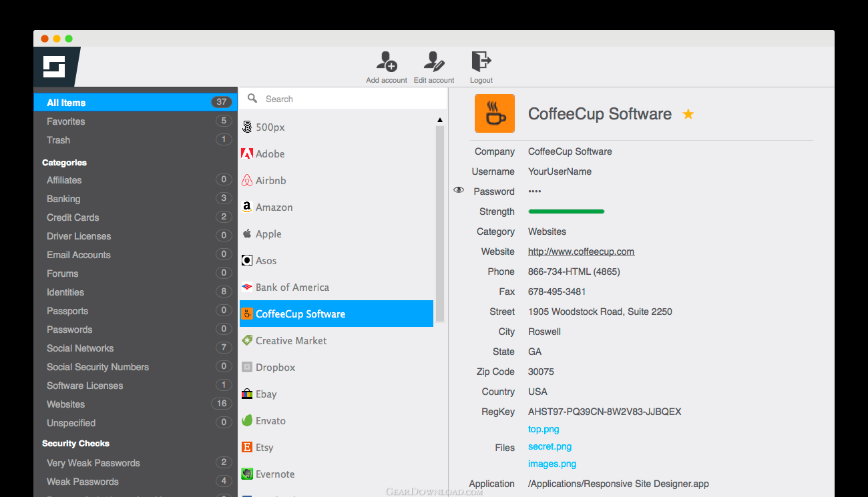Click the Etsy logo icon
This screenshot has height=497, width=868.
(247, 447)
